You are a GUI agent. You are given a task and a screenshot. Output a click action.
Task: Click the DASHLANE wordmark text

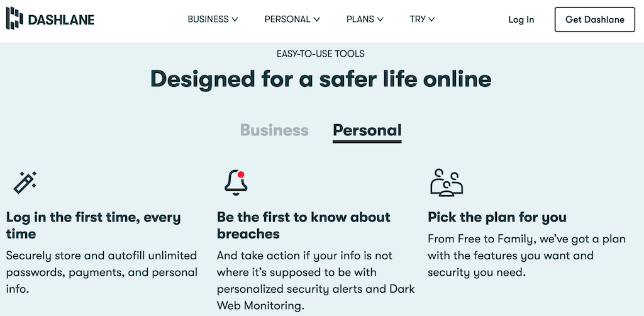(61, 20)
